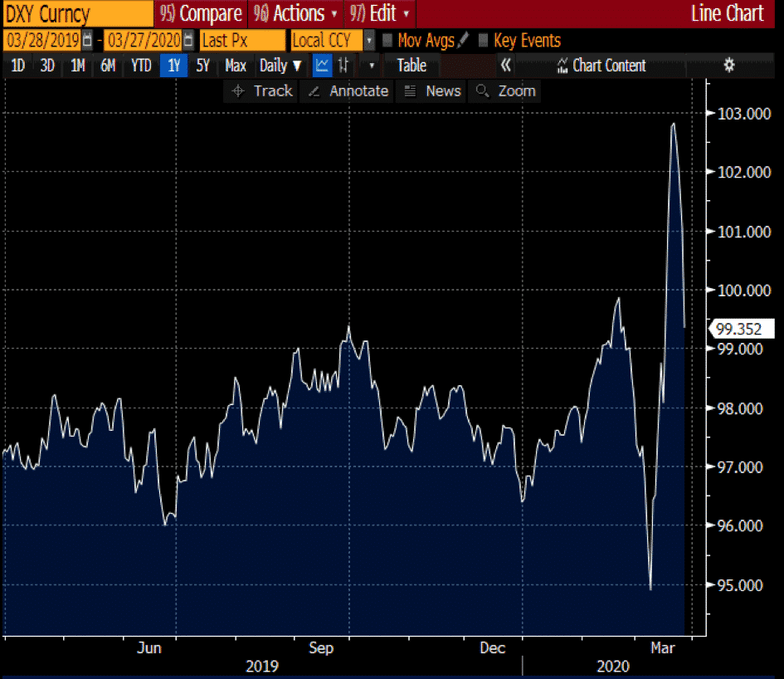This screenshot has height=679, width=784.
Task: Click the 2020 year label
Action: click(613, 667)
